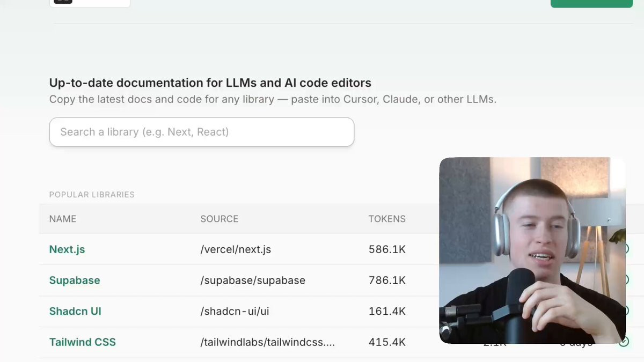The image size is (644, 362).
Task: Sort table by SOURCE column header
Action: (x=219, y=219)
